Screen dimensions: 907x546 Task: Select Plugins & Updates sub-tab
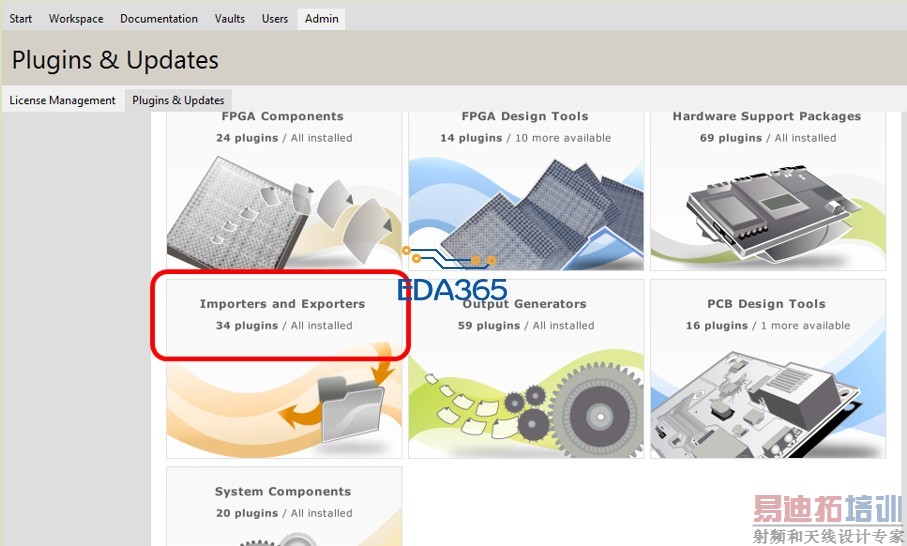coord(178,100)
